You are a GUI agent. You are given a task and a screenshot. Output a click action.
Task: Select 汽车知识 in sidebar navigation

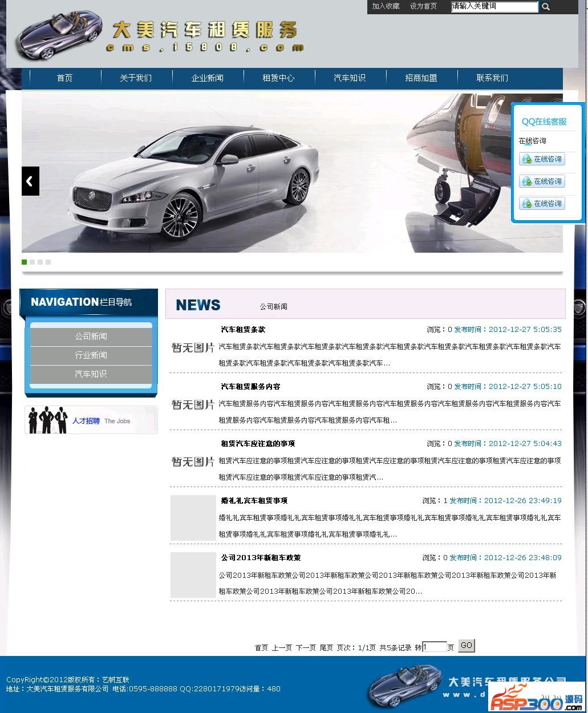coord(91,374)
